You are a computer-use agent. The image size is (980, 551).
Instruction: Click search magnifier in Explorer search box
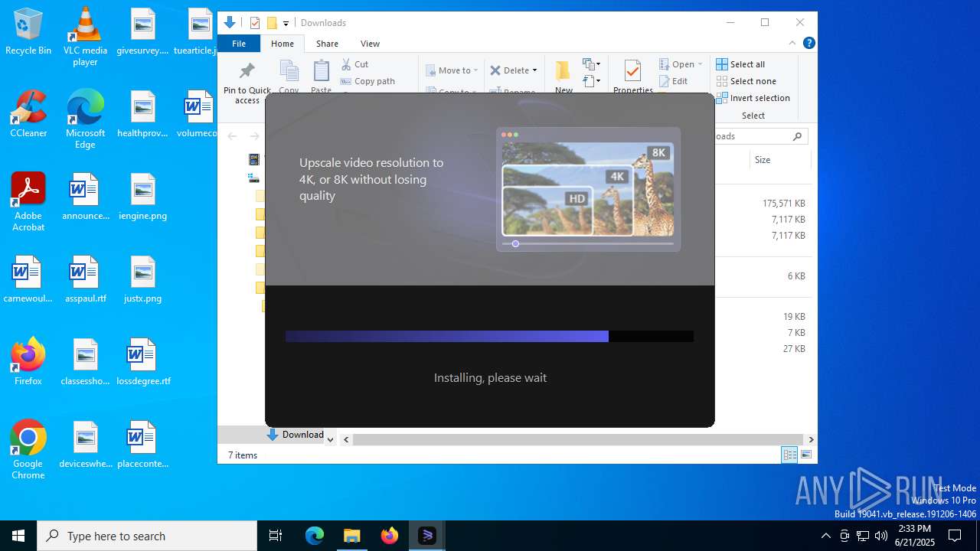point(797,136)
